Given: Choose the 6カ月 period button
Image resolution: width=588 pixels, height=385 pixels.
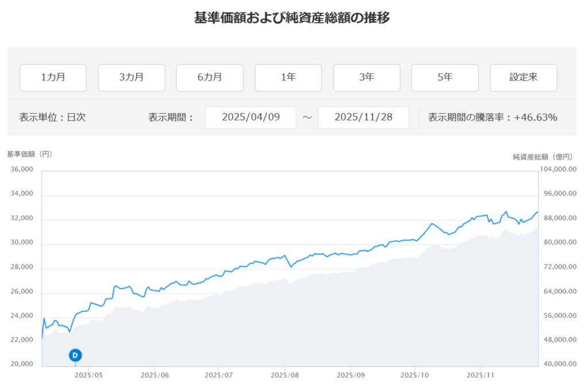Looking at the screenshot, I should pos(210,77).
